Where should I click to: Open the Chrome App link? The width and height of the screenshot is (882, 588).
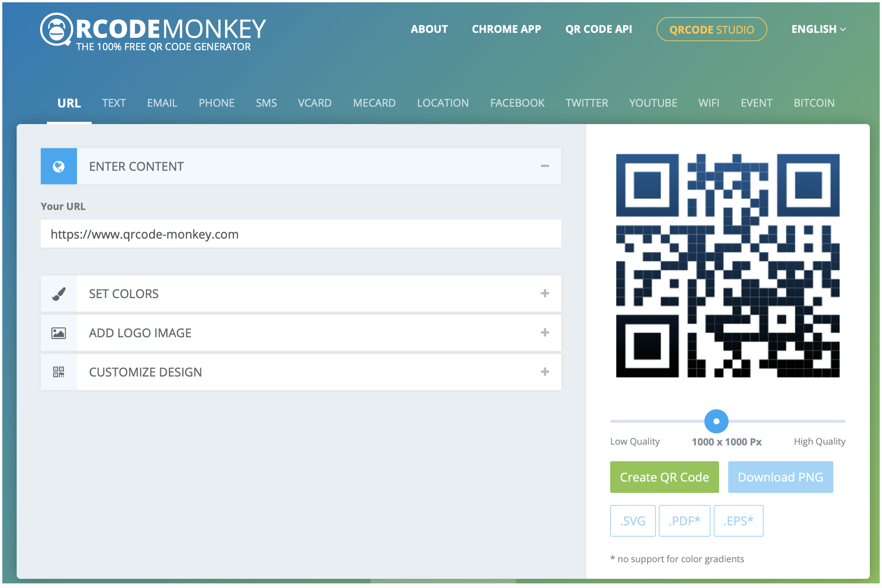[506, 29]
